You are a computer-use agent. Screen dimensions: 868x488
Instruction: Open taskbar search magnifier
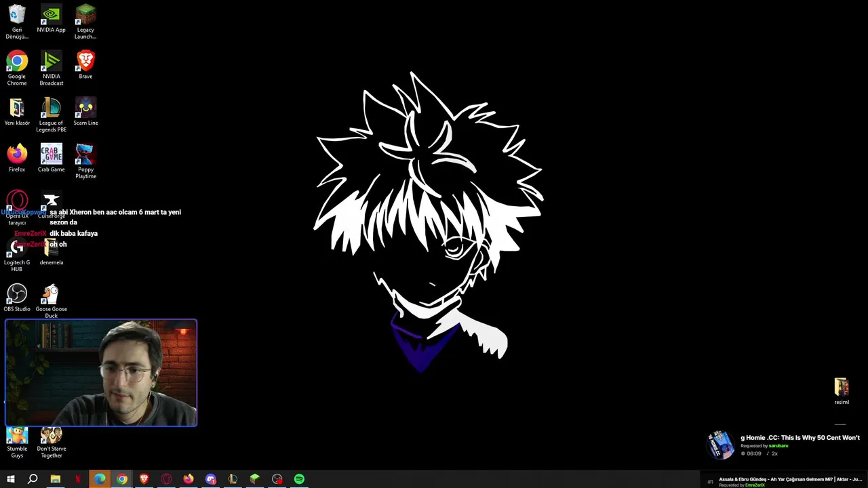coord(33,479)
